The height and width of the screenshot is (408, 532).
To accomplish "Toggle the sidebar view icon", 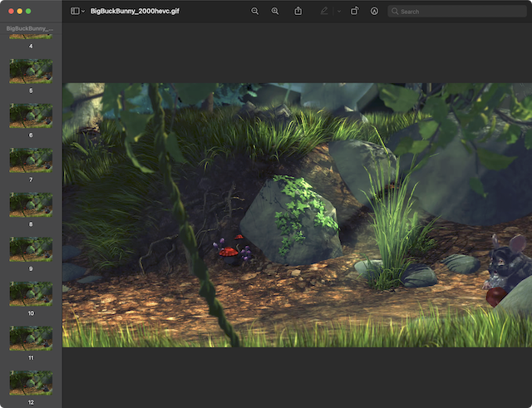I will pyautogui.click(x=75, y=11).
